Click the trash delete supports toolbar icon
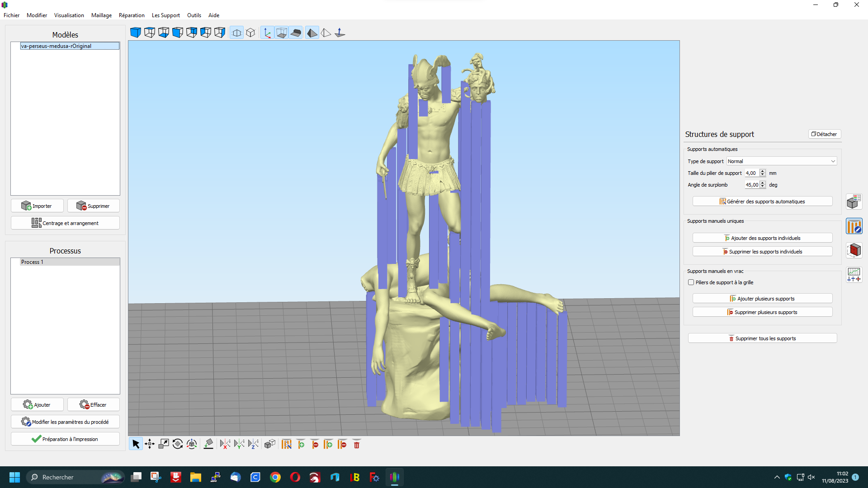The width and height of the screenshot is (868, 488). click(357, 445)
